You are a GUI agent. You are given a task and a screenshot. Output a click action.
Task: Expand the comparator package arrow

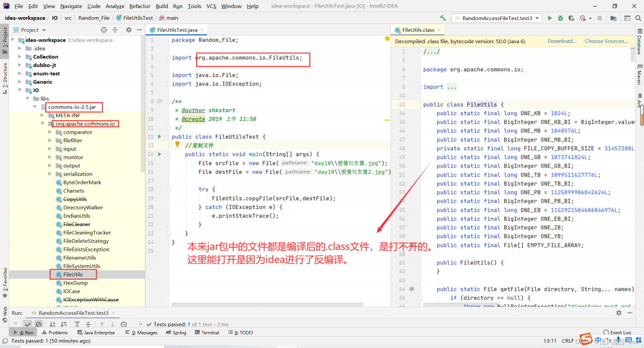coord(50,132)
